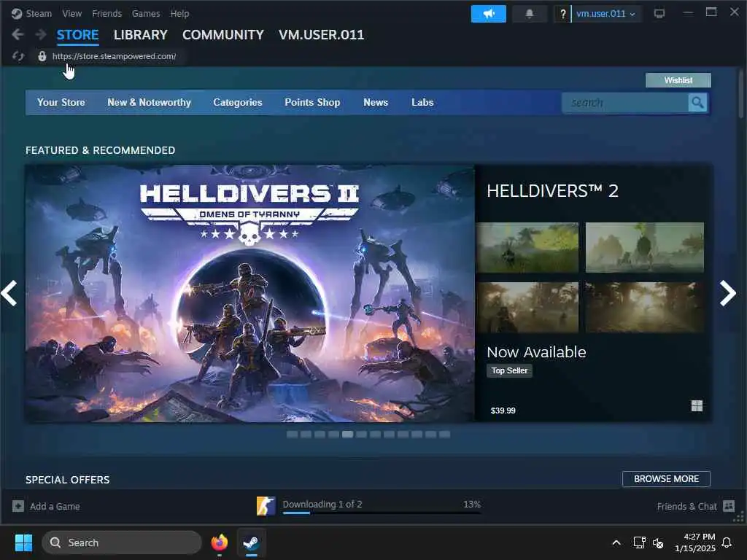
Task: Open the Helldivers II main banner image
Action: (249, 293)
